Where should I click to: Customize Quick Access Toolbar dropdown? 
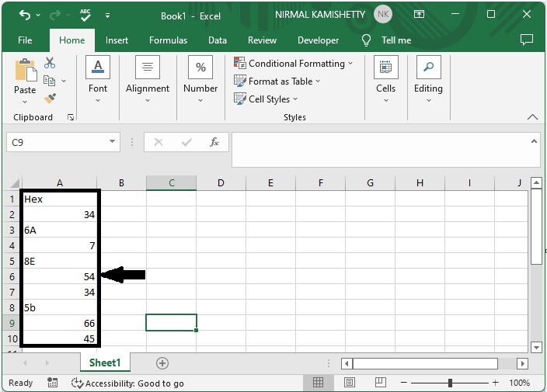pos(107,16)
